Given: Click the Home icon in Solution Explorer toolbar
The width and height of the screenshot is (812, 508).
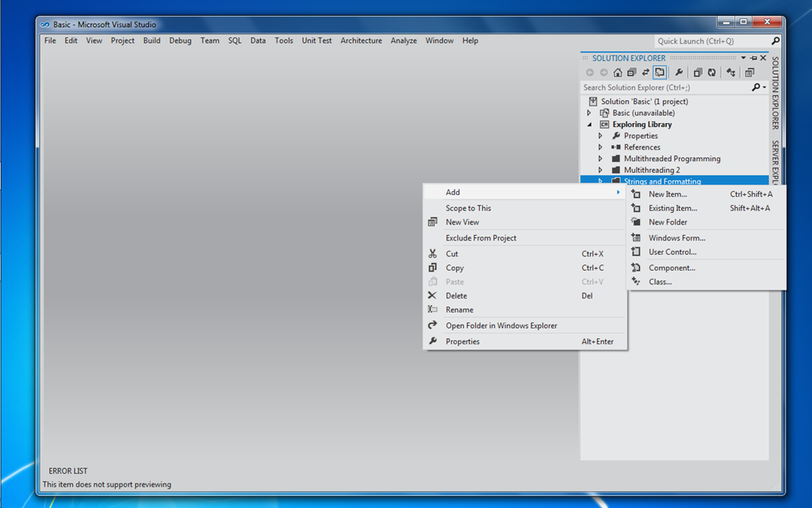Looking at the screenshot, I should pos(618,72).
